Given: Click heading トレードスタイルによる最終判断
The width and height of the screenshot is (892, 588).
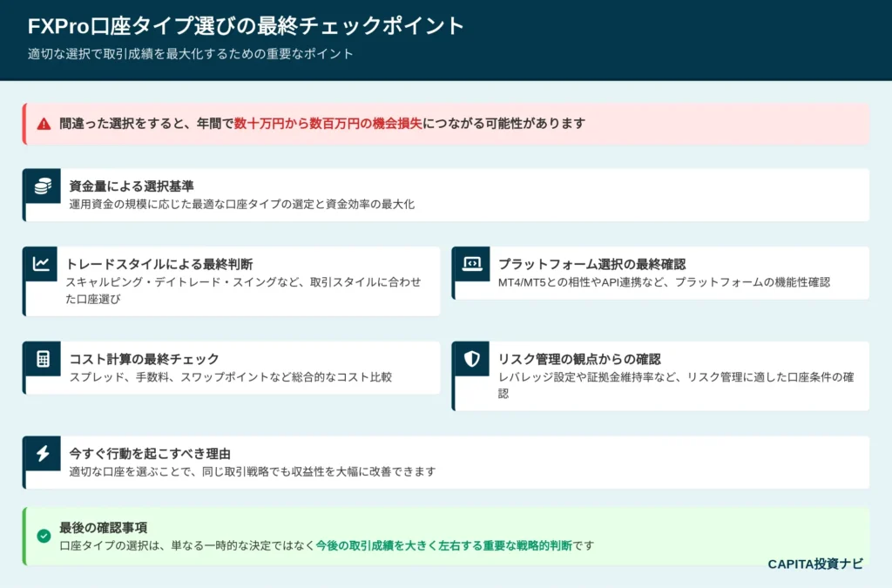Looking at the screenshot, I should [x=159, y=264].
